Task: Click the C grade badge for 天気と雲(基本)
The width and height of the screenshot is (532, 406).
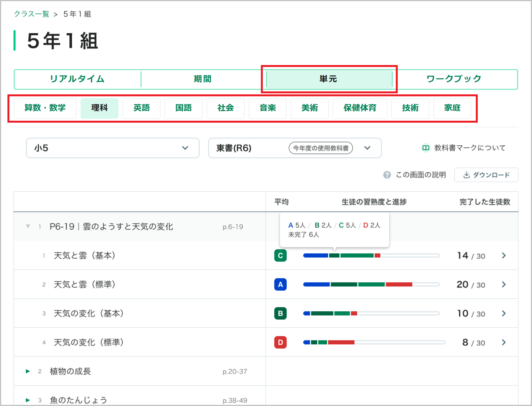Action: point(280,256)
